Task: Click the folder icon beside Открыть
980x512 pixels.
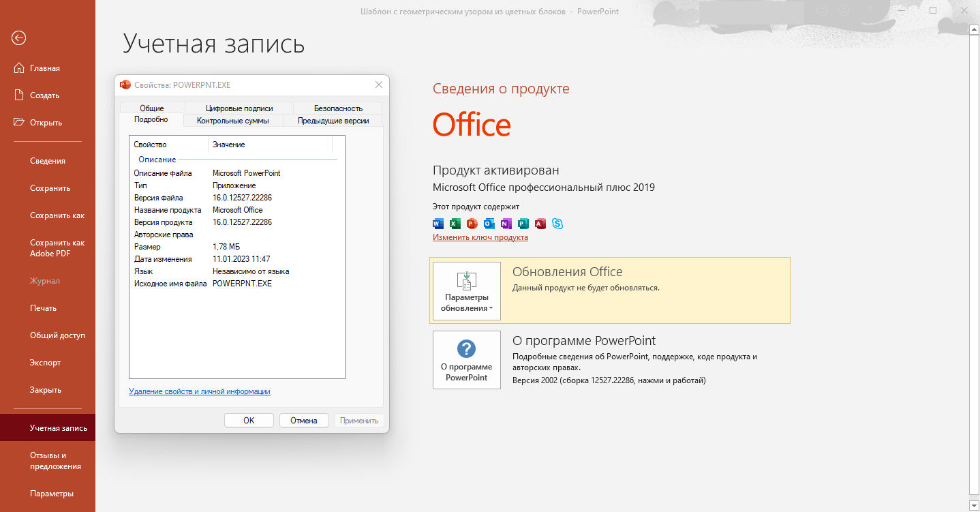Action: [19, 123]
